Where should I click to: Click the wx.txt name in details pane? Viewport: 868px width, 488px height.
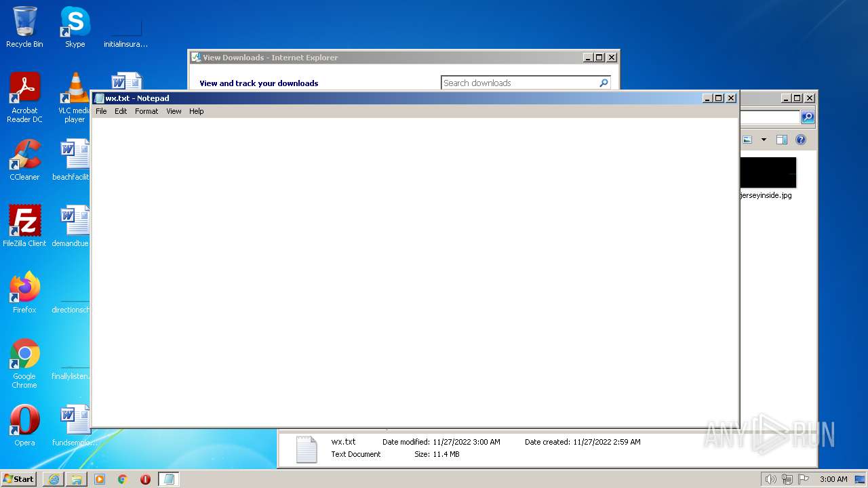tap(343, 442)
